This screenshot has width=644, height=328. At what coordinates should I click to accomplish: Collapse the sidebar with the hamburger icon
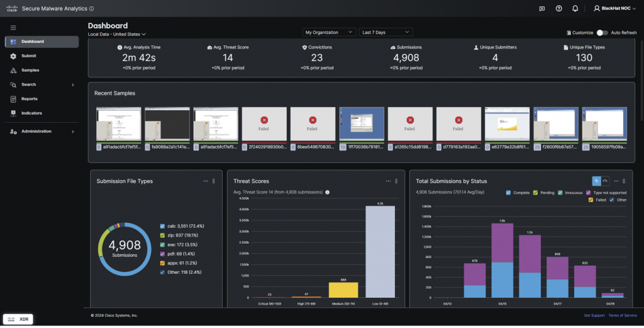(13, 28)
